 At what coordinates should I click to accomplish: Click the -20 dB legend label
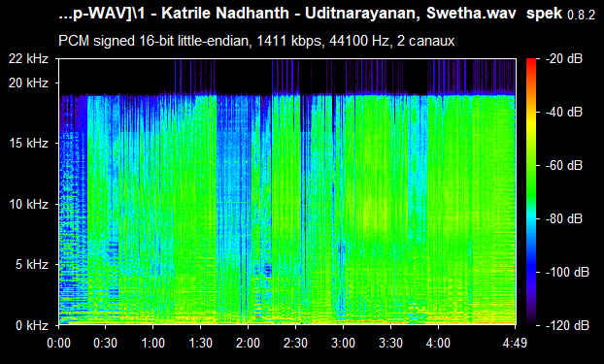(x=565, y=58)
